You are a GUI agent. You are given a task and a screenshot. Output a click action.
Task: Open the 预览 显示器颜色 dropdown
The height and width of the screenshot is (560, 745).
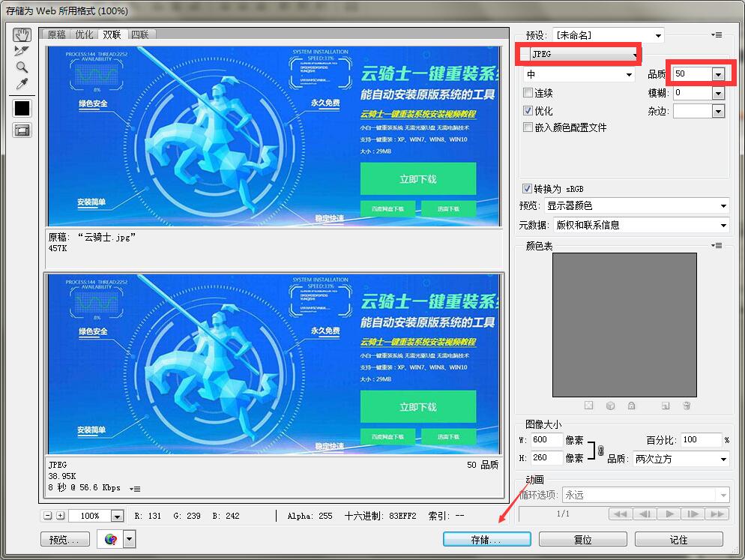pyautogui.click(x=636, y=206)
